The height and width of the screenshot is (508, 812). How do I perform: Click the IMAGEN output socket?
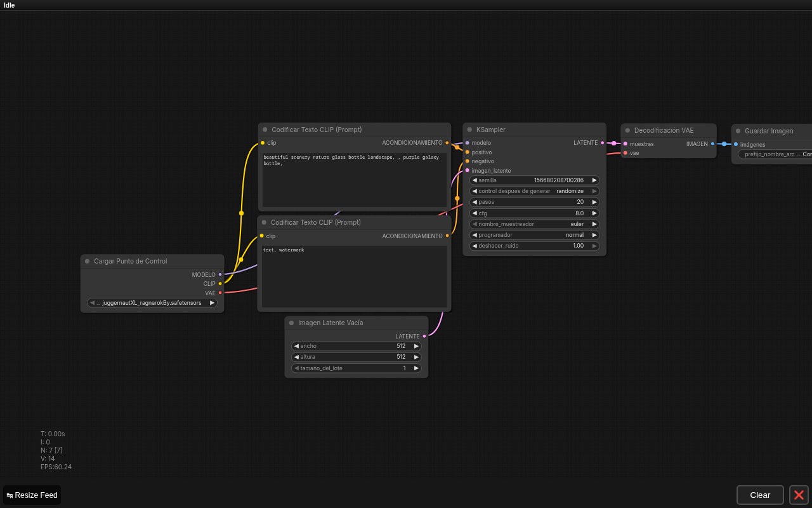tap(712, 144)
